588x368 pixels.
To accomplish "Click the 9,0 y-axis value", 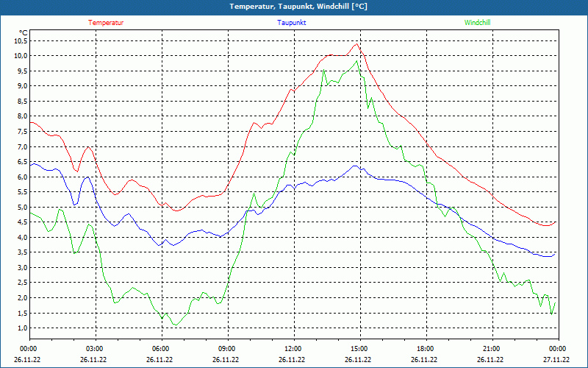I will [23, 86].
